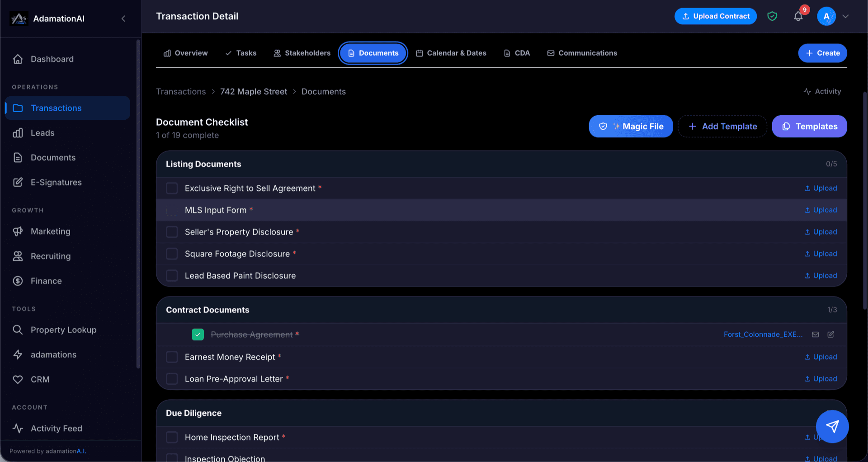Viewport: 868px width, 462px height.
Task: Click email icon on Purchase Agreement row
Action: (x=815, y=335)
